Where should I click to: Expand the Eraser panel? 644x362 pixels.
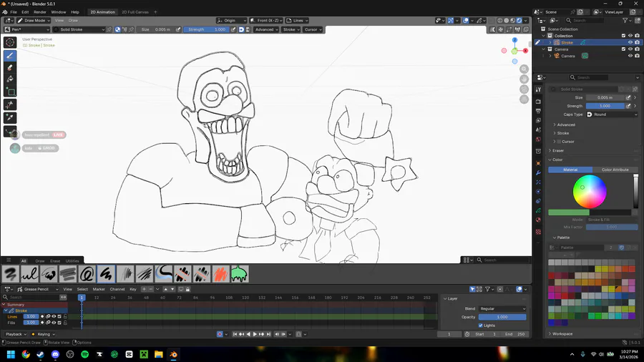pos(557,151)
